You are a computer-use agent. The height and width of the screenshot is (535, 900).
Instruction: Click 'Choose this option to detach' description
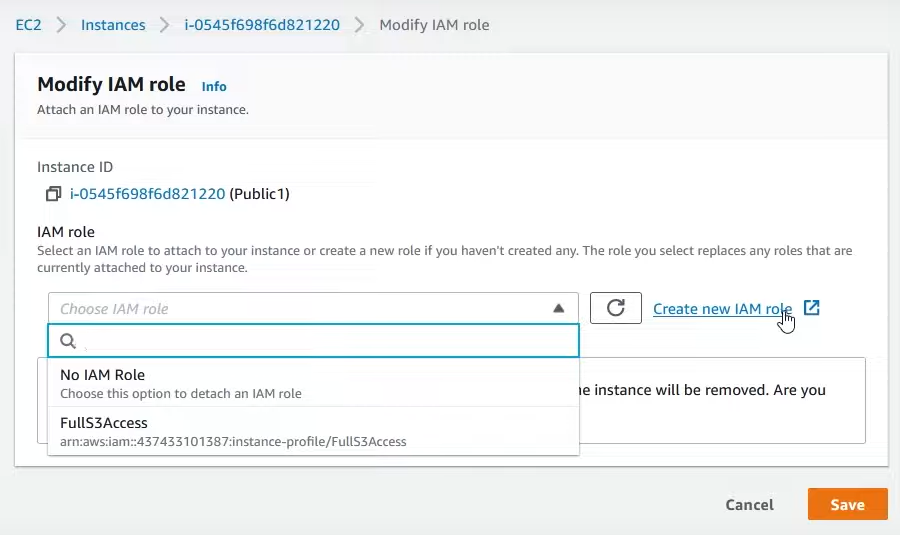tap(181, 394)
